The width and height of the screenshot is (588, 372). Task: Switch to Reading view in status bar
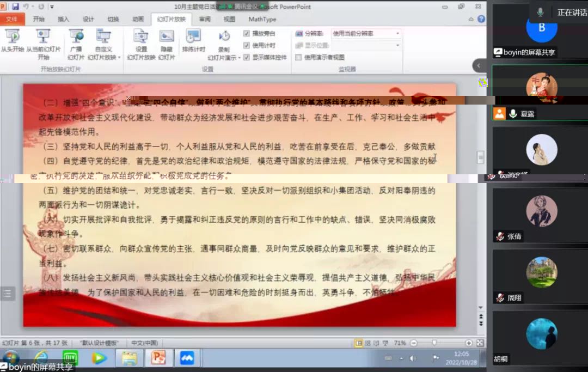376,343
